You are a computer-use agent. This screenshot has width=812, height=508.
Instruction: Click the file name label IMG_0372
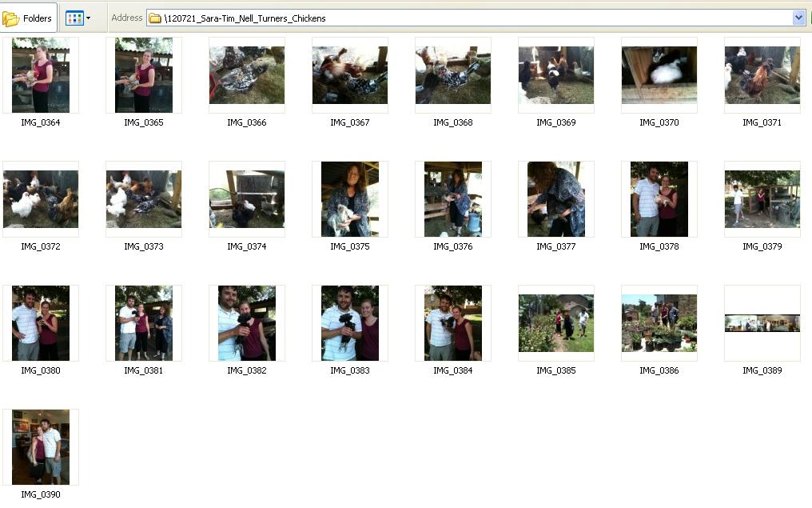(41, 246)
